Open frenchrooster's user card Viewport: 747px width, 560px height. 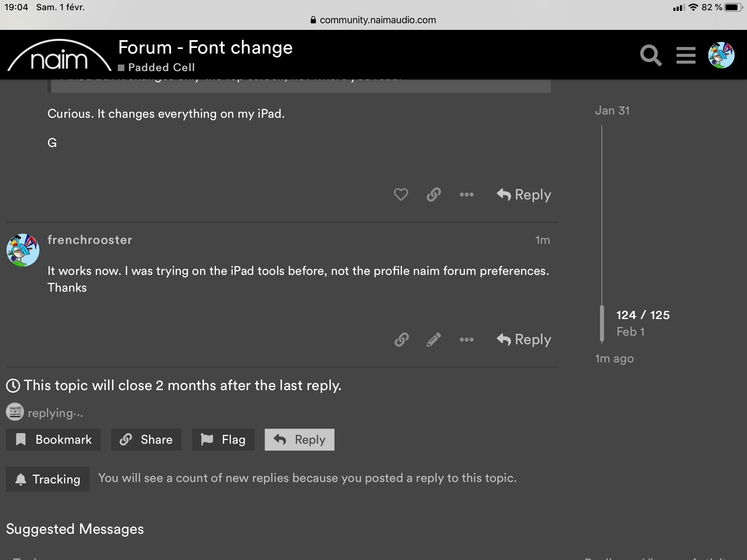coord(90,240)
